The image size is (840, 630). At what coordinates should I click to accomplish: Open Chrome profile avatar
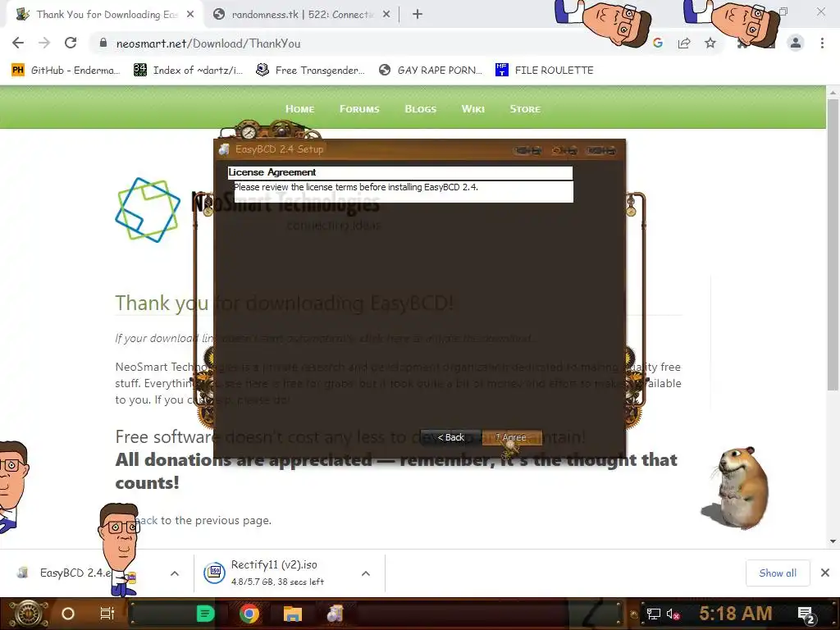pos(796,43)
